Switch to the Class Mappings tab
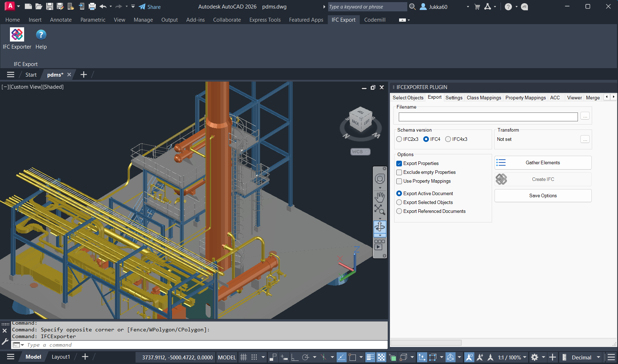 [x=484, y=98]
